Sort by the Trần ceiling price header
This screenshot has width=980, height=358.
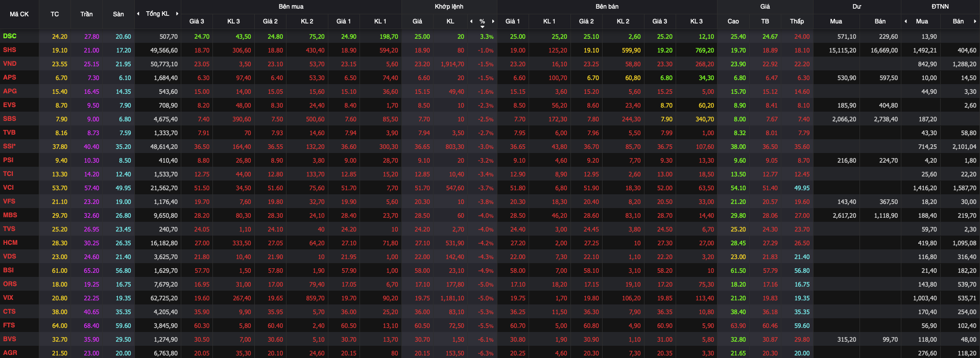coord(86,14)
